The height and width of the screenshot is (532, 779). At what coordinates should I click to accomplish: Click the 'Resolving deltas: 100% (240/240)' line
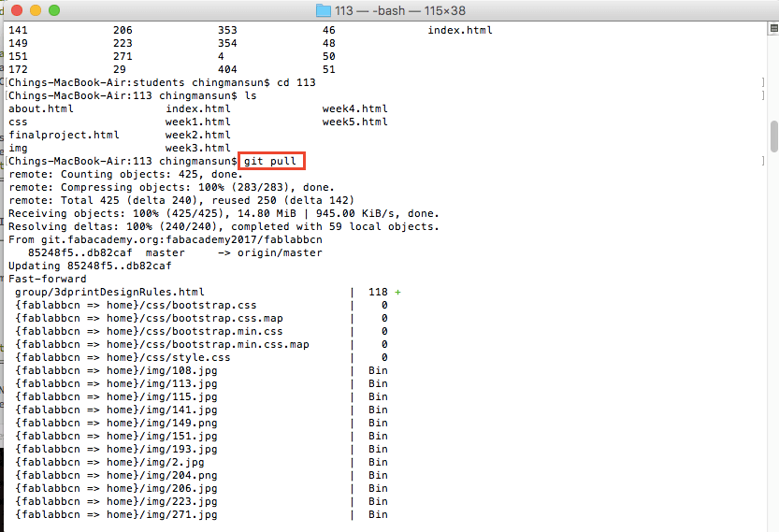coord(224,226)
